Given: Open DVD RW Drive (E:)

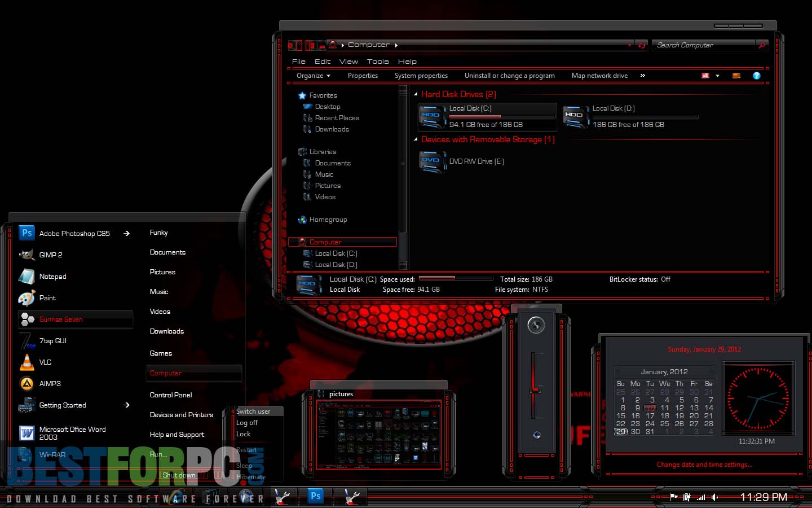Looking at the screenshot, I should (462, 161).
